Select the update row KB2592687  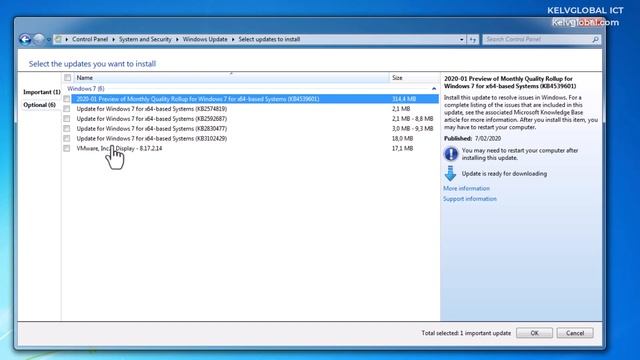pos(255,119)
